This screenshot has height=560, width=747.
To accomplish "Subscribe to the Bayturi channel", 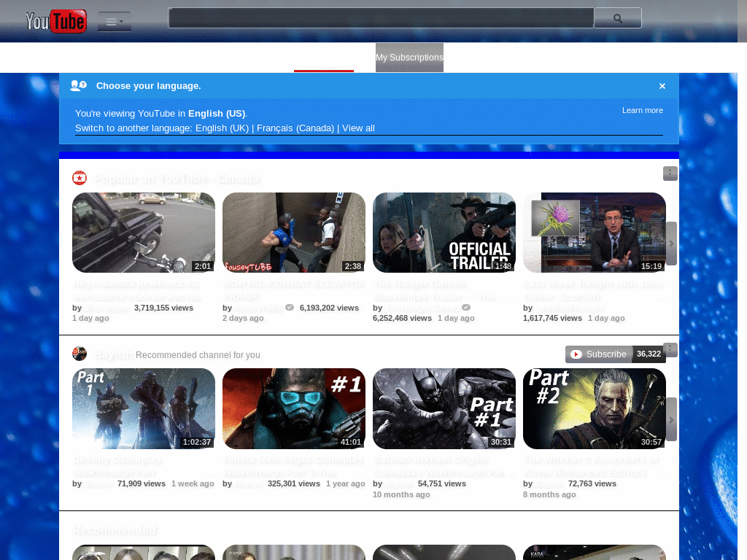I will [x=599, y=354].
